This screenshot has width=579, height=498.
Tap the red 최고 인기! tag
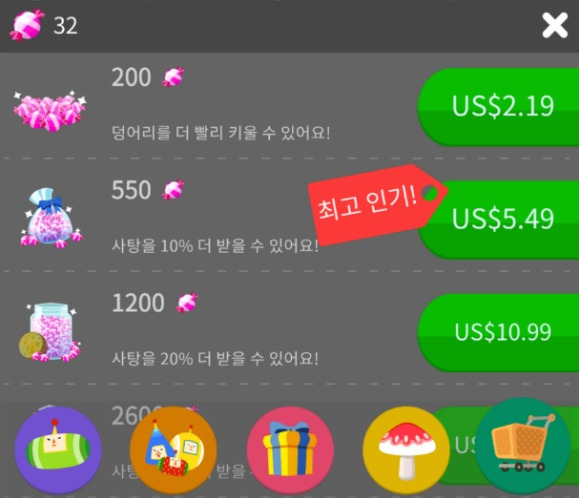(377, 205)
